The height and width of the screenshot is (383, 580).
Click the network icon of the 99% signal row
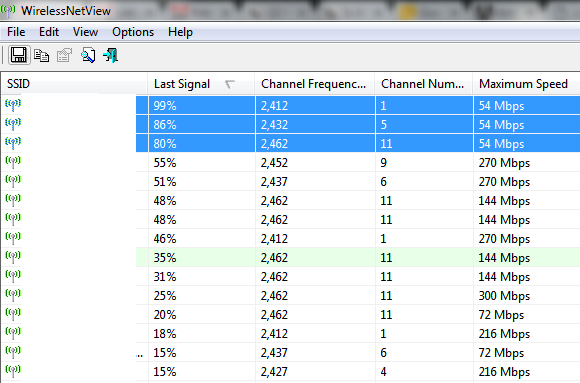point(13,105)
